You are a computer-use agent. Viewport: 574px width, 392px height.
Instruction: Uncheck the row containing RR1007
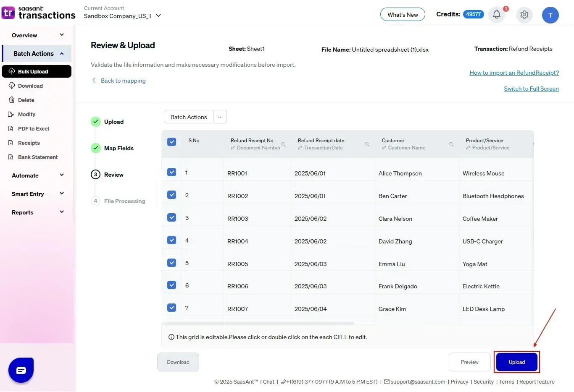[171, 307]
